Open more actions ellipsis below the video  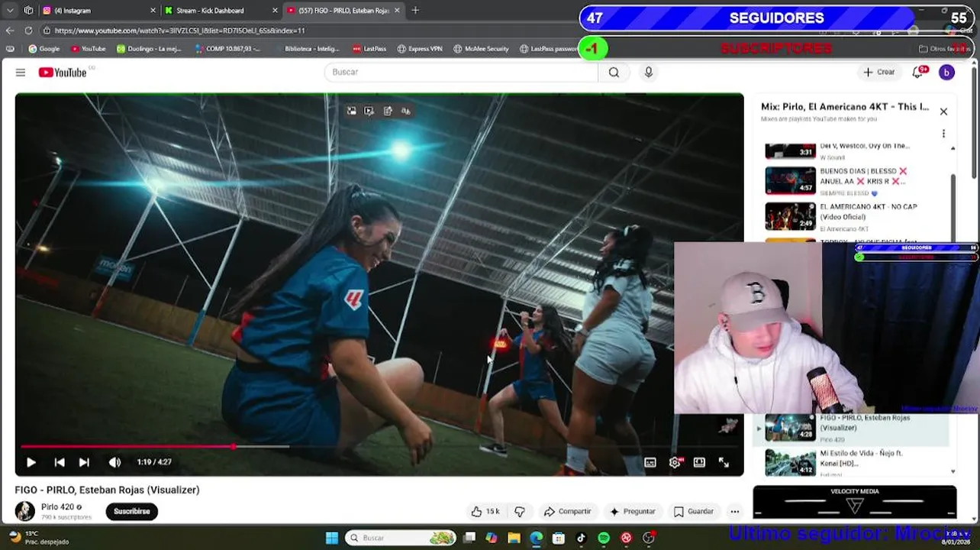pyautogui.click(x=734, y=511)
